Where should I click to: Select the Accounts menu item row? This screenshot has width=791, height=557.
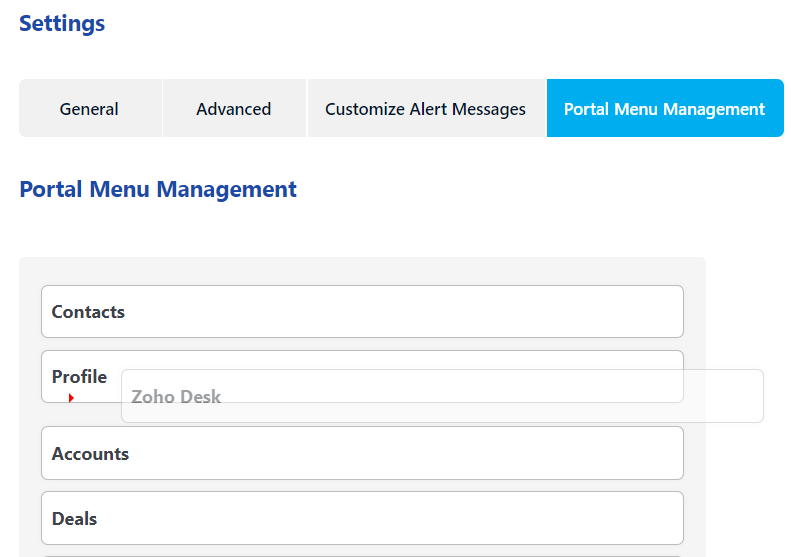362,453
